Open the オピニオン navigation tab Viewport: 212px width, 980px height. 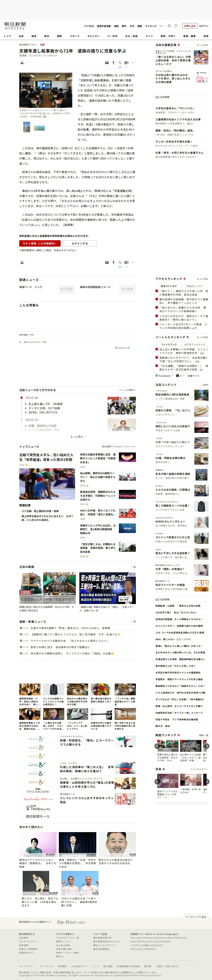[x=93, y=36]
